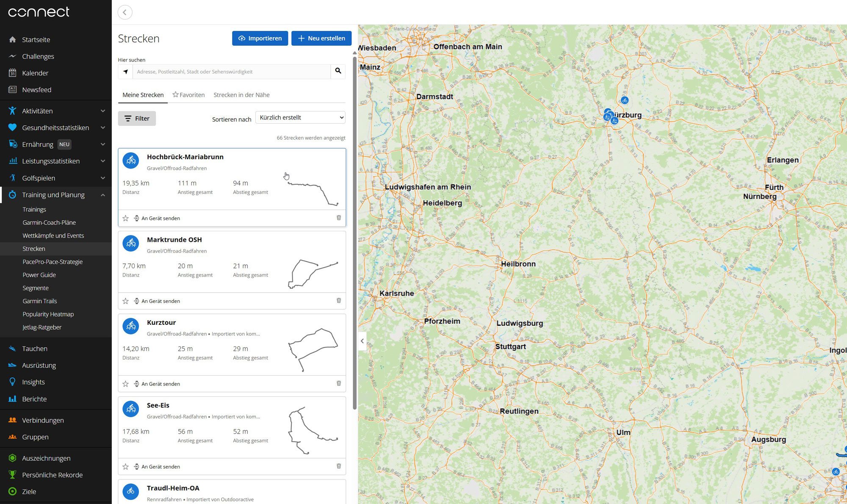This screenshot has height=504, width=847.
Task: Click the send-to-device icon for Marktrunde OSH
Action: [136, 301]
